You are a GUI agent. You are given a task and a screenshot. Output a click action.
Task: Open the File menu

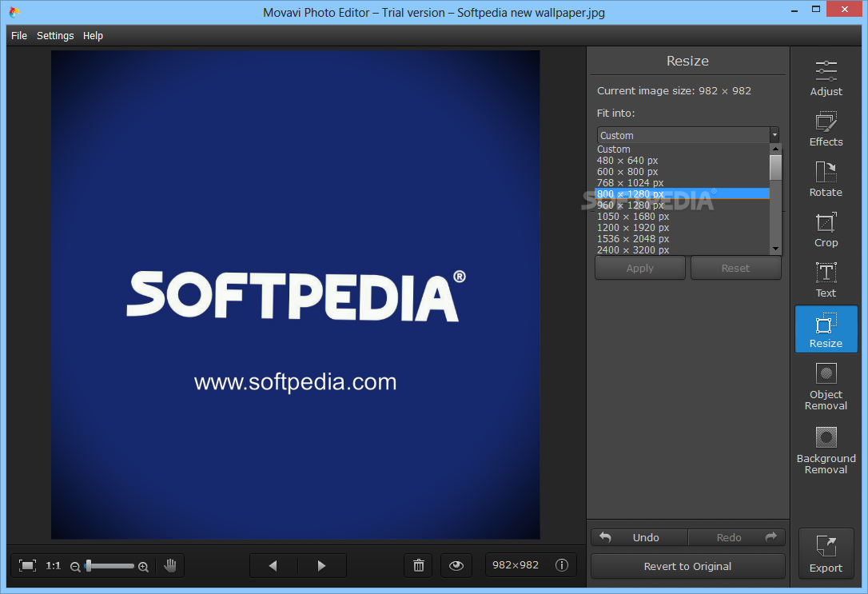pyautogui.click(x=19, y=35)
